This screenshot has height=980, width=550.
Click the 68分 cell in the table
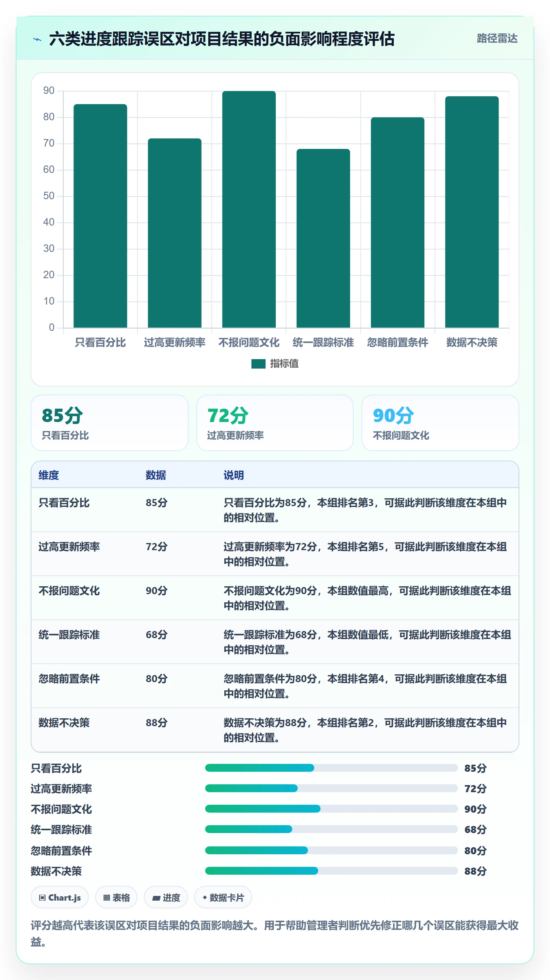[157, 635]
